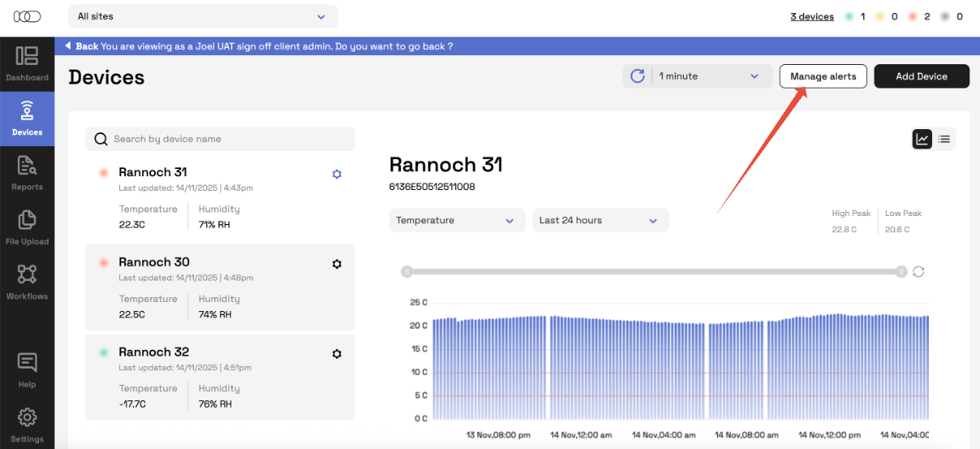The image size is (980, 449).
Task: Click Rannoch 30 red status dot
Action: click(104, 263)
